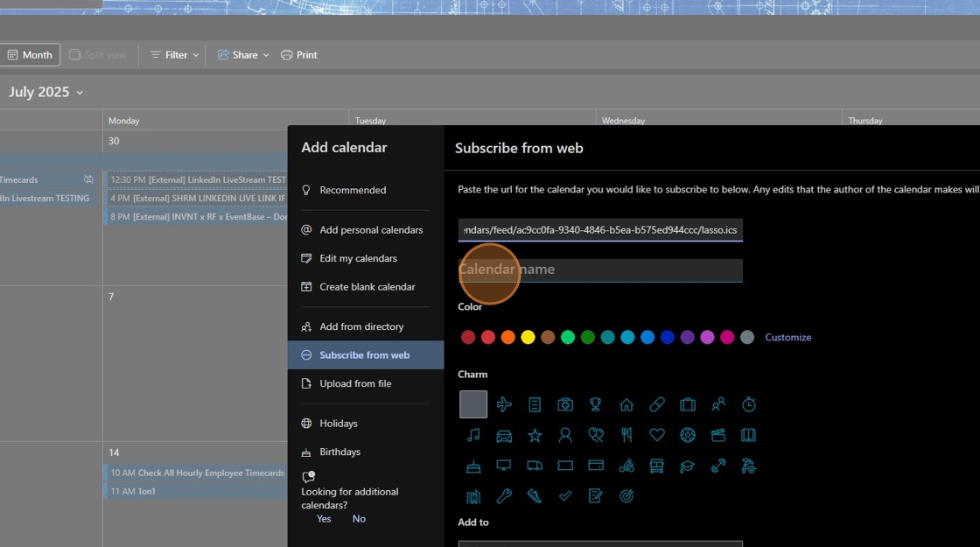Choose the trophy charm
Image resolution: width=980 pixels, height=547 pixels.
(x=596, y=404)
